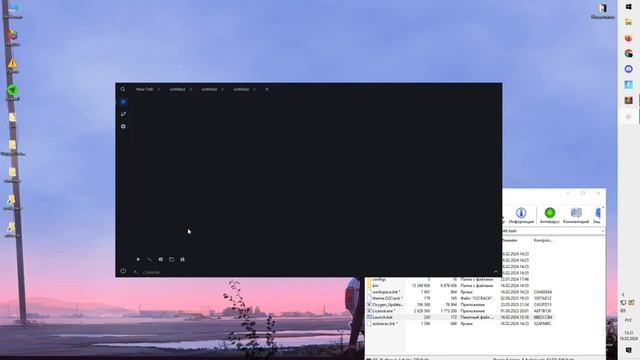The height and width of the screenshot is (360, 640).
Task: Open the notification center icon
Action: pyautogui.click(x=629, y=351)
